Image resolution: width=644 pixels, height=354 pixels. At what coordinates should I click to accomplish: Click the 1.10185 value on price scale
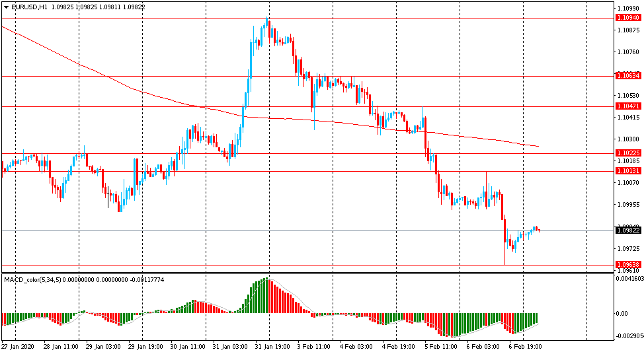[628, 160]
